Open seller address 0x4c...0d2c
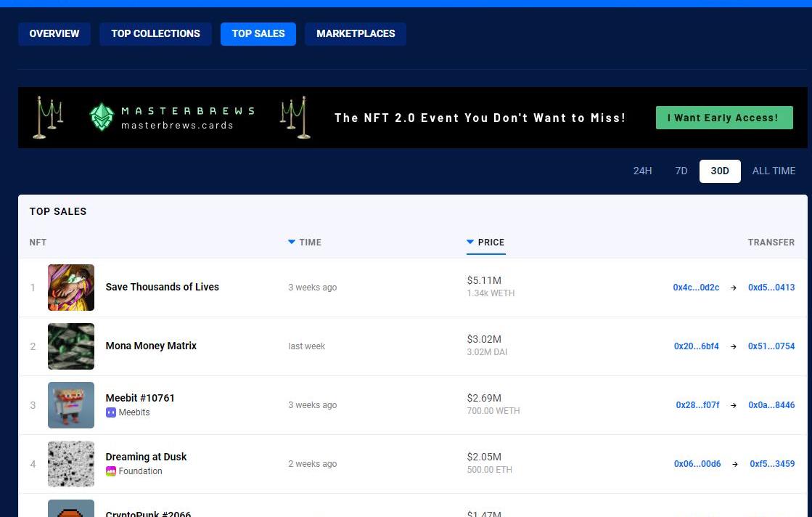812x517 pixels. point(696,288)
